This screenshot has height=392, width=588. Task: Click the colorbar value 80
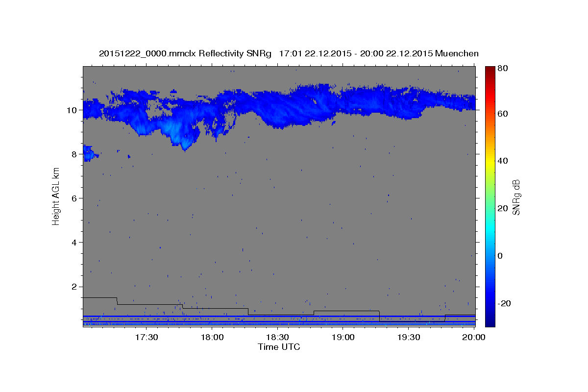[x=502, y=69]
